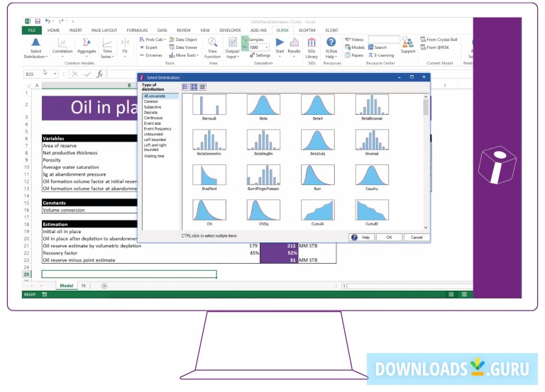Viewport: 545px width, 392px height.
Task: Open the Expert tool
Action: tap(148, 47)
